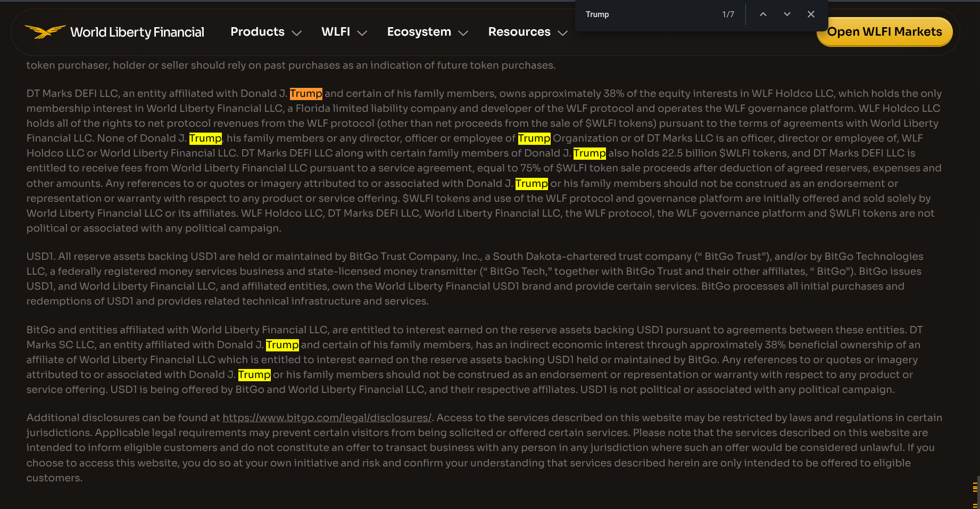
Task: Click the World Liberty Financial eagle logo
Action: tap(45, 32)
